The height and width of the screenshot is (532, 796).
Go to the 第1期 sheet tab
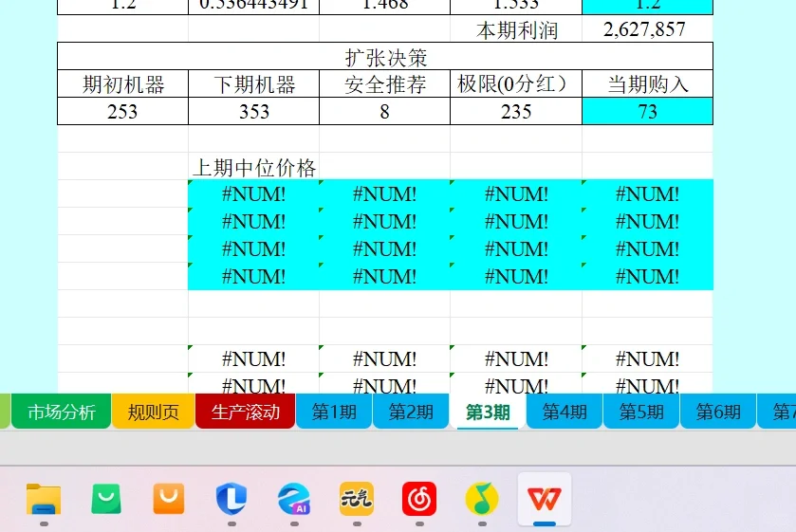point(334,412)
